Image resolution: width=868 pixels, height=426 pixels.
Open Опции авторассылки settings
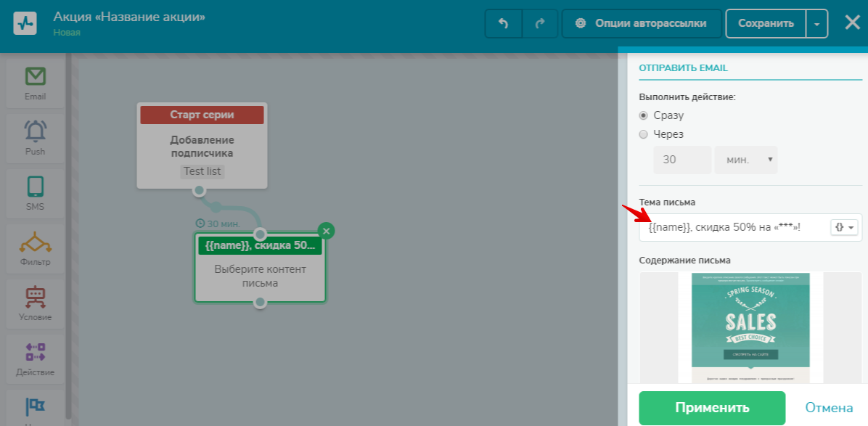point(642,23)
